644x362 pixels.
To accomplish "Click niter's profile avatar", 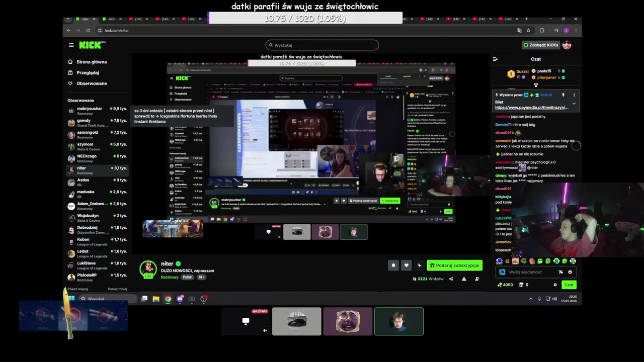I will (148, 268).
